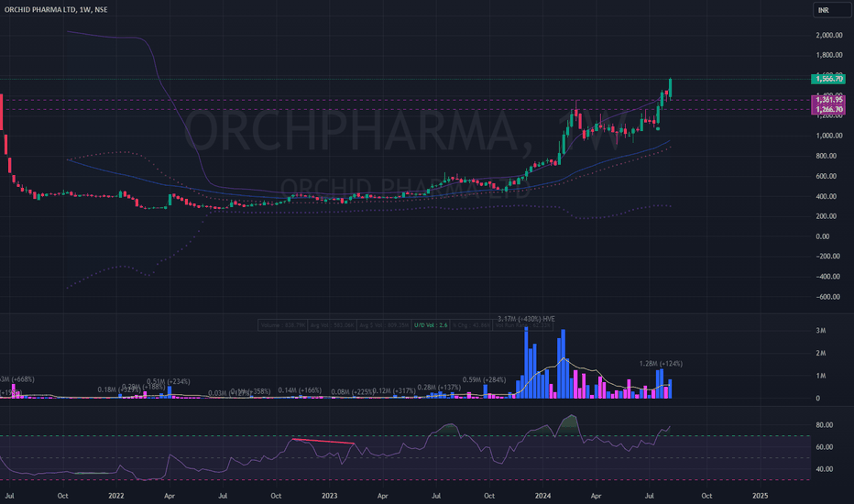Click the -200.00 price scale value
Viewport: 854px width, 504px height.
827,257
